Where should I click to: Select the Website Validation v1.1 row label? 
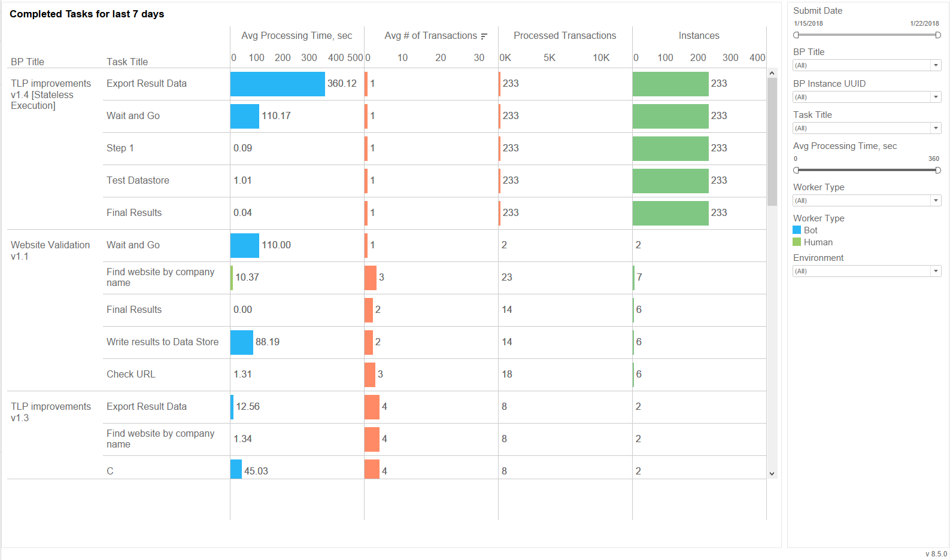[50, 250]
